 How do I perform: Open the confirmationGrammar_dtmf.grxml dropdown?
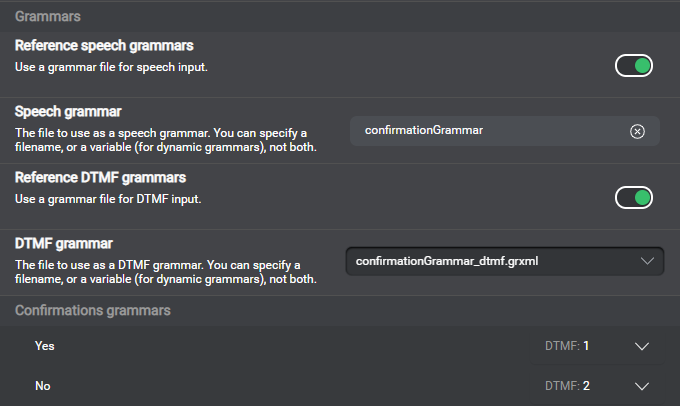(490, 262)
